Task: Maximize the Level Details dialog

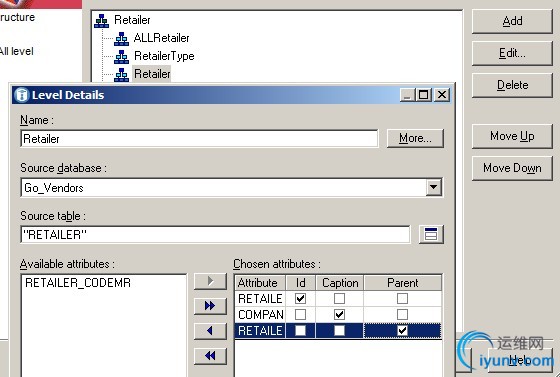Action: tap(424, 95)
